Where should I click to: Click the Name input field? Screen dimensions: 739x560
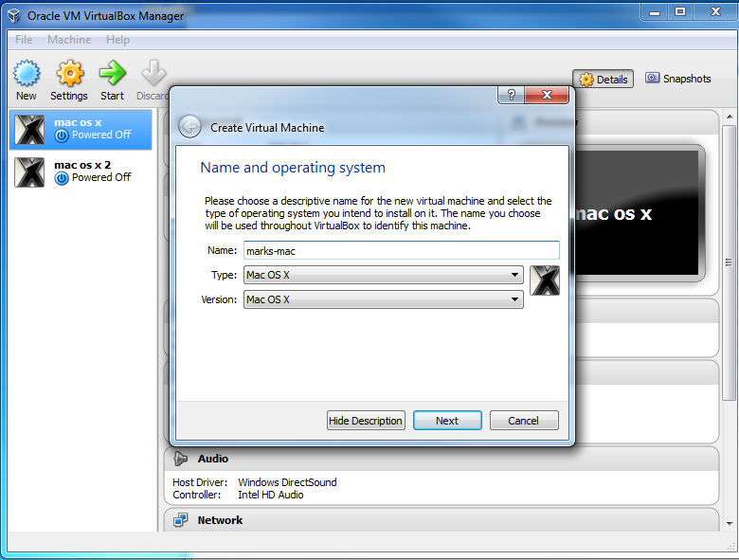point(402,250)
